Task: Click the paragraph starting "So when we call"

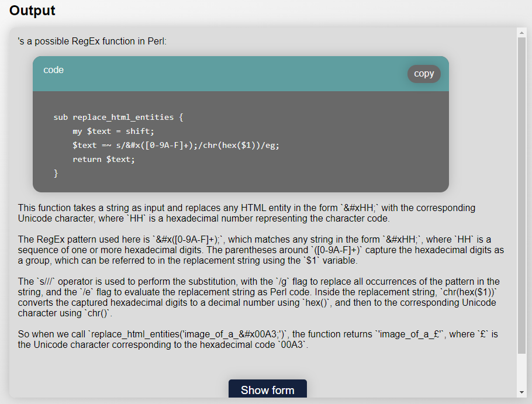Action: 258,339
